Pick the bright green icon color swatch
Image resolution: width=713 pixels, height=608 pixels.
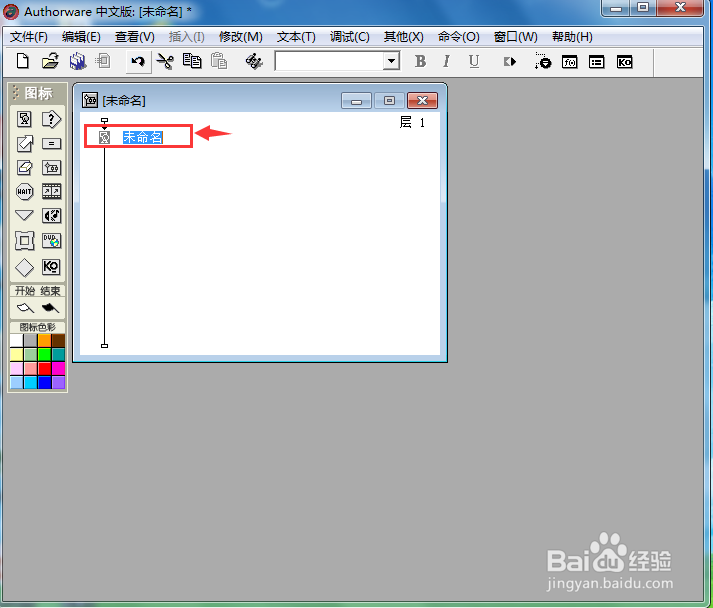(x=45, y=354)
